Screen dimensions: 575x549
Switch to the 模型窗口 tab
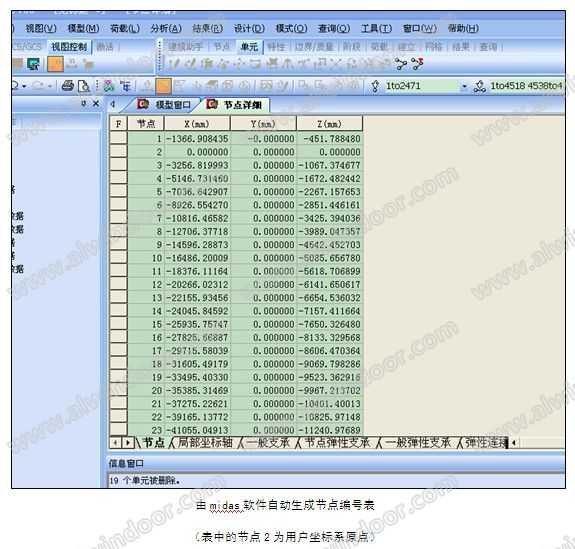pos(165,105)
